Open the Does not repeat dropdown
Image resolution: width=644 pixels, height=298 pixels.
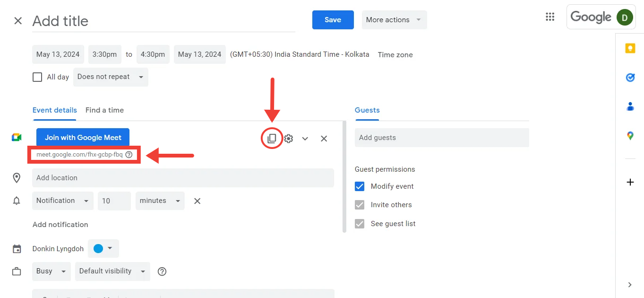(111, 77)
